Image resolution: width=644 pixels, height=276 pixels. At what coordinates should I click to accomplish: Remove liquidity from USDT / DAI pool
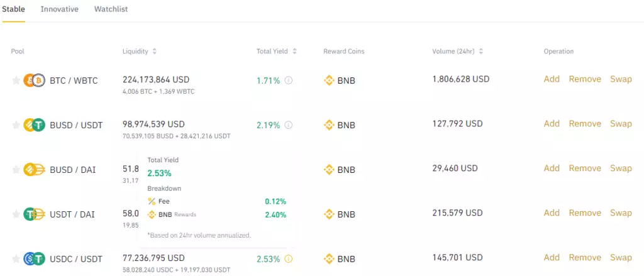coord(585,213)
